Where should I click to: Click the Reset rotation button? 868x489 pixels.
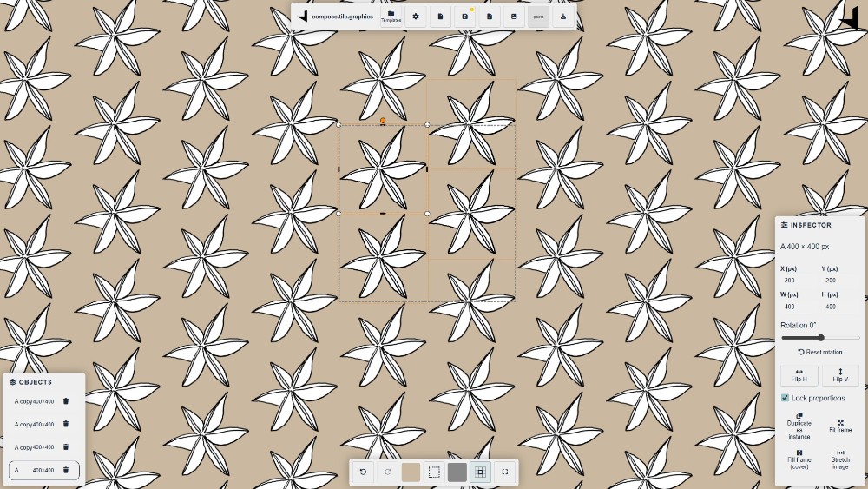pos(819,352)
